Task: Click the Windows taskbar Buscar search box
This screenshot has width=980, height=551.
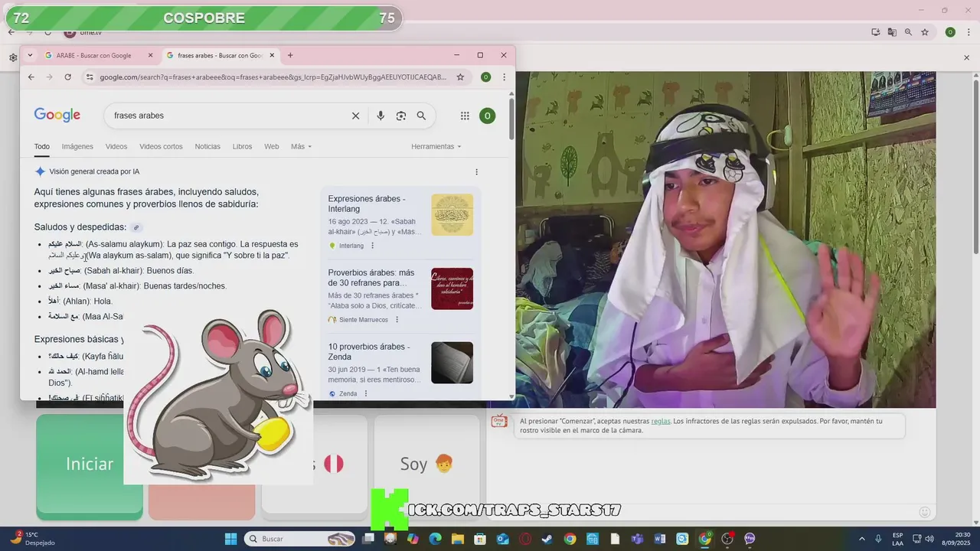Action: pos(300,539)
